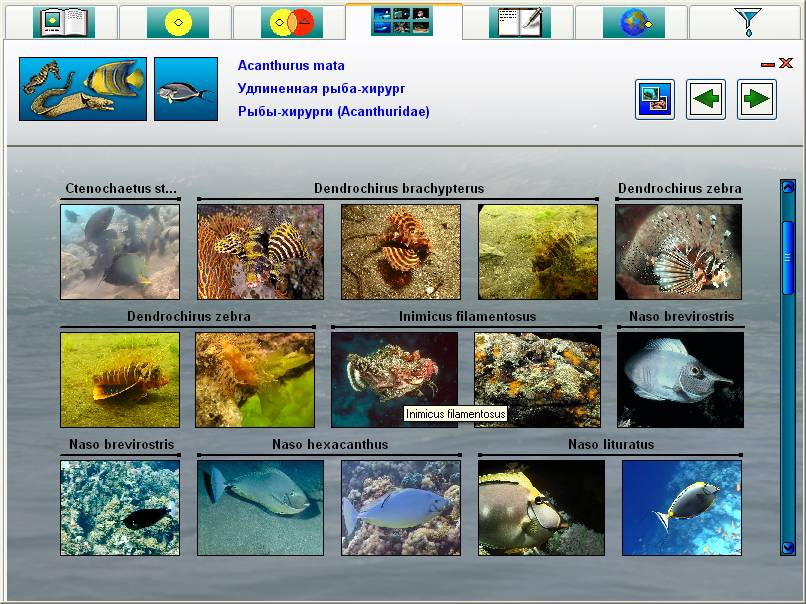Image resolution: width=806 pixels, height=604 pixels.
Task: Open Naso lituratus photo in blue water
Action: pyautogui.click(x=682, y=508)
